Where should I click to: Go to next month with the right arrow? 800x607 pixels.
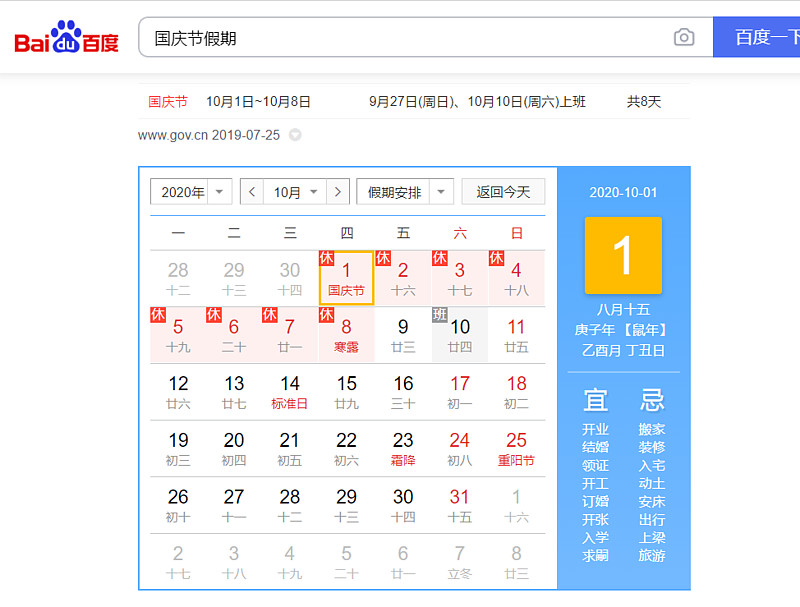tap(339, 191)
